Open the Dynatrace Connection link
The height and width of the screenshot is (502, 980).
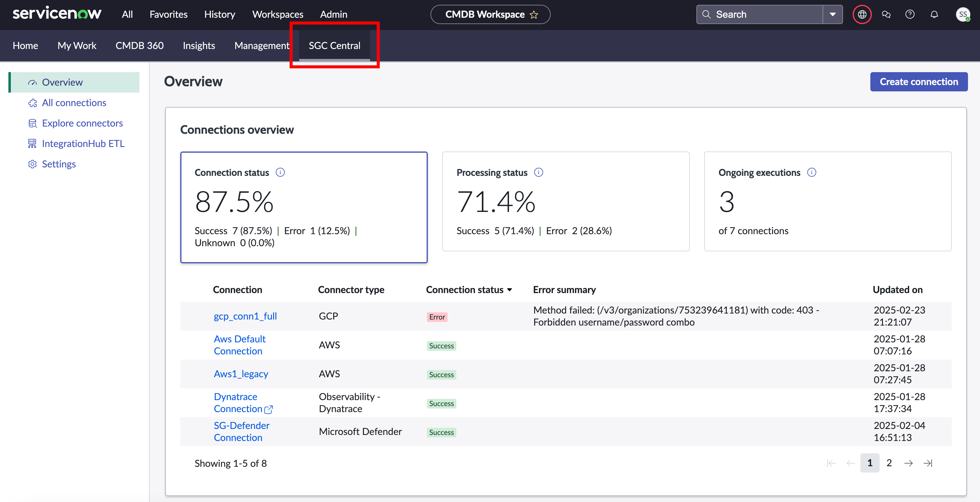tap(238, 403)
